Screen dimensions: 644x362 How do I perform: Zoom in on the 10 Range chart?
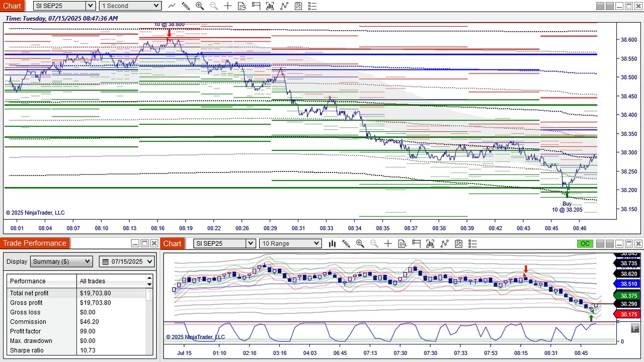pyautogui.click(x=360, y=243)
